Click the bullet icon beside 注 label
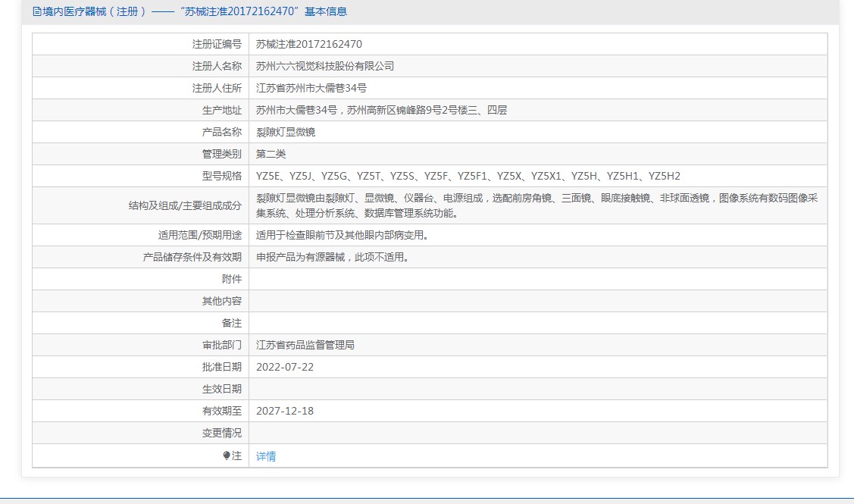 (227, 455)
